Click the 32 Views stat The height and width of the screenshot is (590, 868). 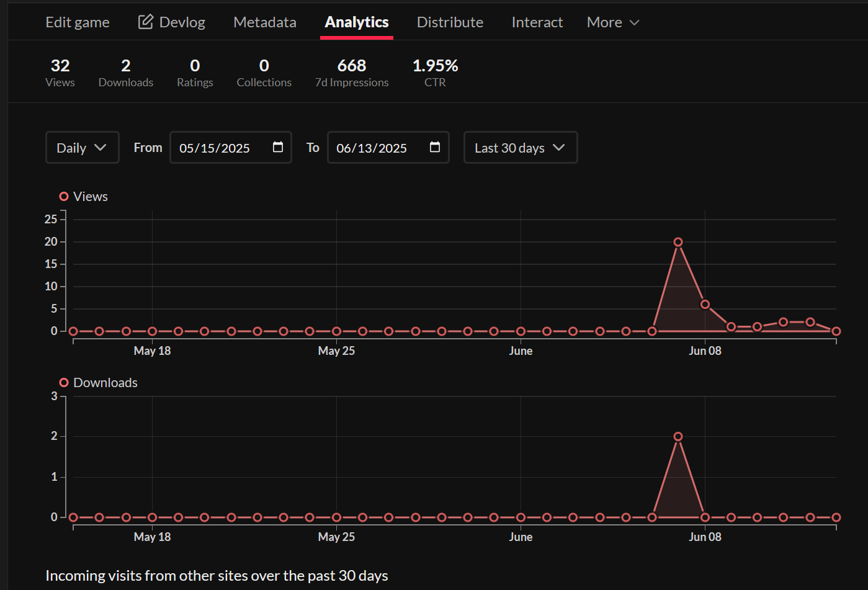pyautogui.click(x=60, y=73)
